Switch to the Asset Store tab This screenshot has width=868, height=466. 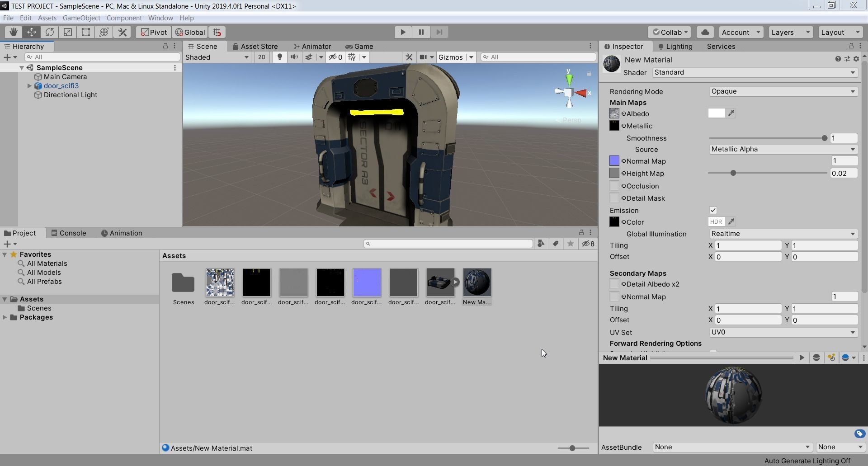click(255, 46)
